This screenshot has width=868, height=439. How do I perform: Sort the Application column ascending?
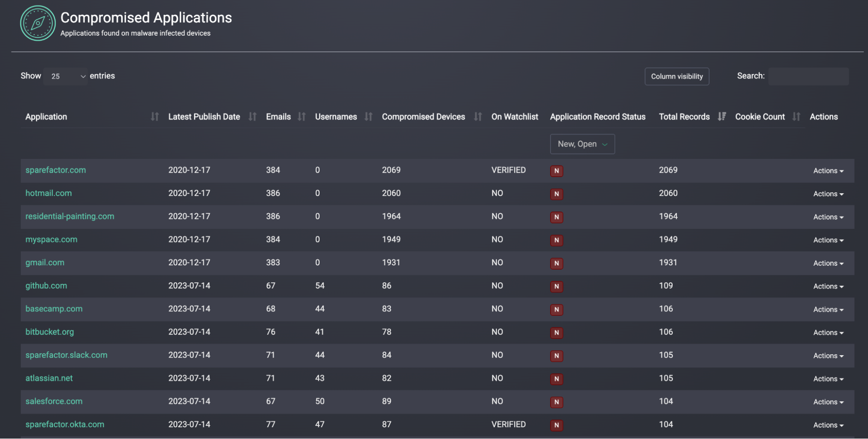click(155, 116)
